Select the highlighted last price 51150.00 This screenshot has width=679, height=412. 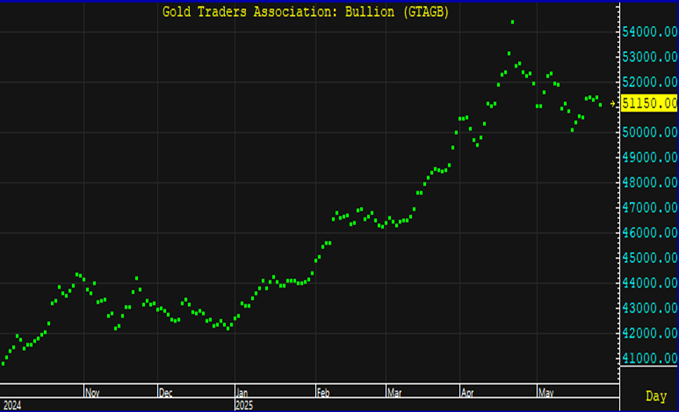pyautogui.click(x=649, y=104)
